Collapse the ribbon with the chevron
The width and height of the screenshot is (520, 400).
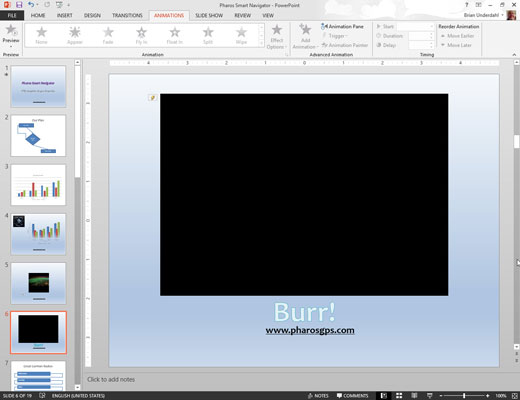[514, 55]
